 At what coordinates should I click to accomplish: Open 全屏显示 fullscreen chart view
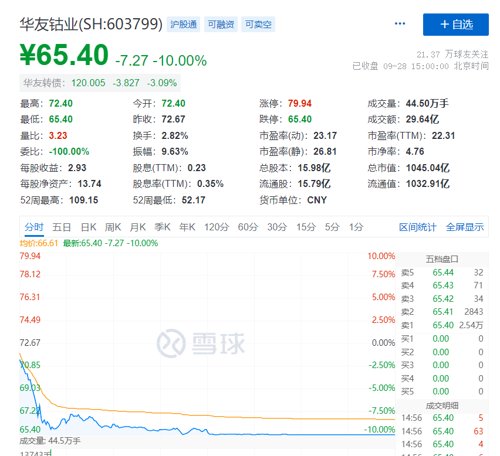(x=465, y=227)
